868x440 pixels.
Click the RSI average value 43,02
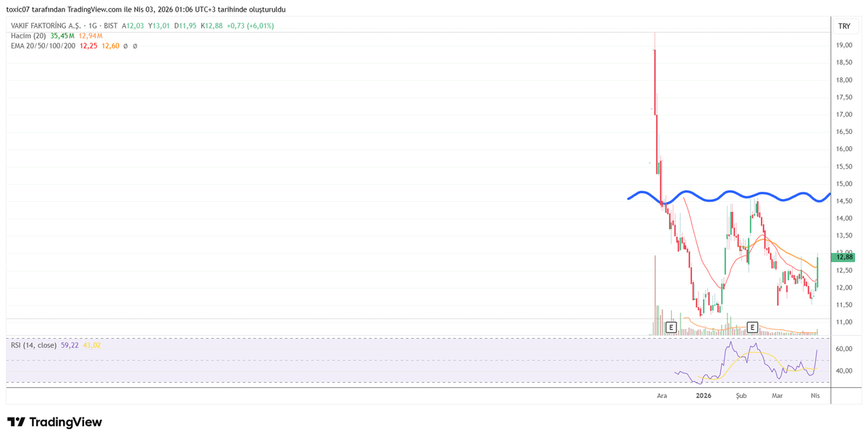pos(91,345)
